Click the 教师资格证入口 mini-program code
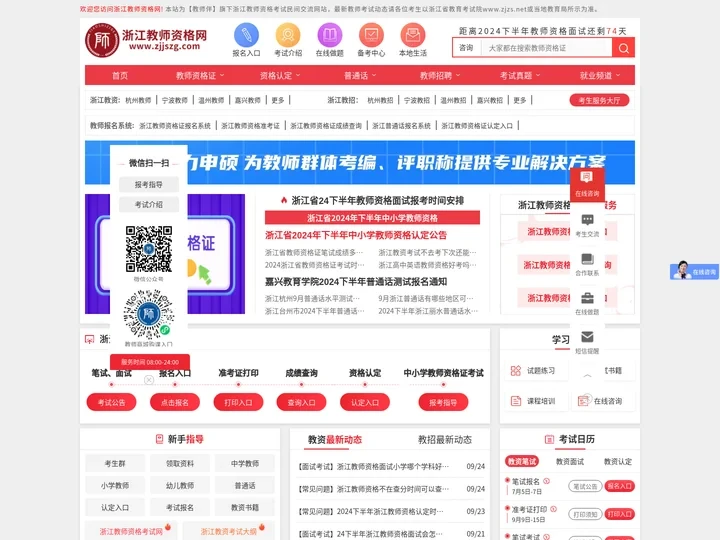720x540 pixels. click(149, 314)
